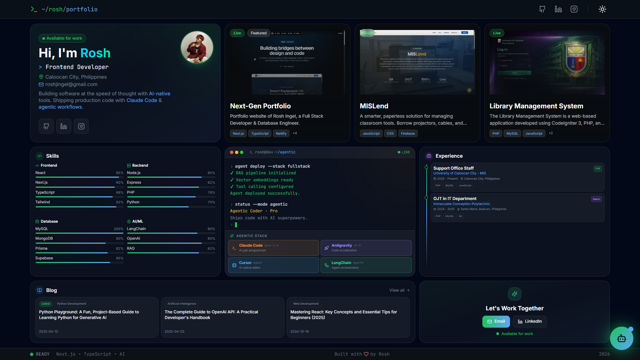Image resolution: width=640 pixels, height=360 pixels.
Task: Open the Python Playground blog post
Action: pyautogui.click(x=97, y=317)
